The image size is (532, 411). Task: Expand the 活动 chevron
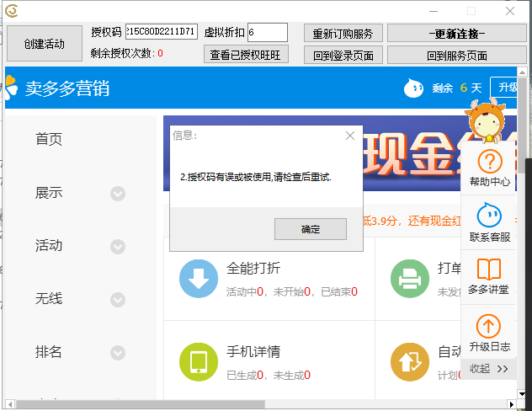point(118,247)
